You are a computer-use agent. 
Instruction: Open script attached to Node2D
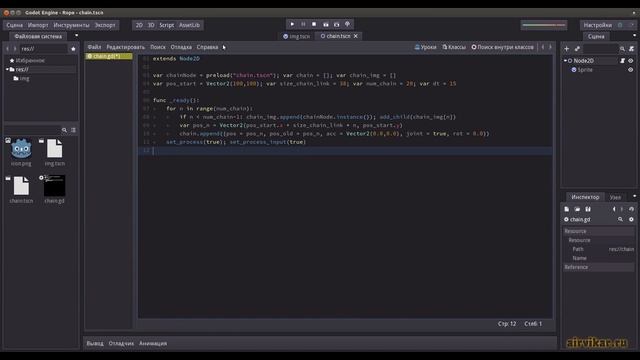tap(622, 60)
